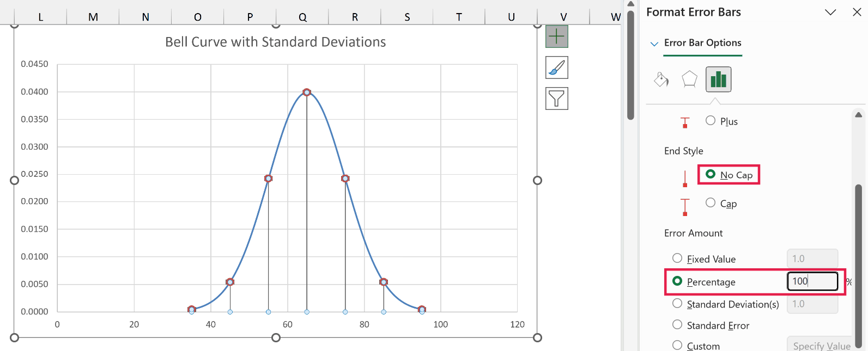The width and height of the screenshot is (868, 351).
Task: Click the Cap end style preview icon
Action: coord(685,207)
